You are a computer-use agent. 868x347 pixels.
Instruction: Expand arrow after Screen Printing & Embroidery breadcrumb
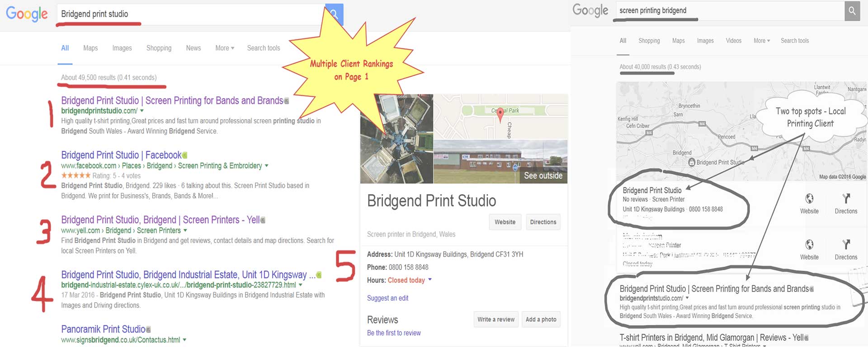[x=266, y=166]
